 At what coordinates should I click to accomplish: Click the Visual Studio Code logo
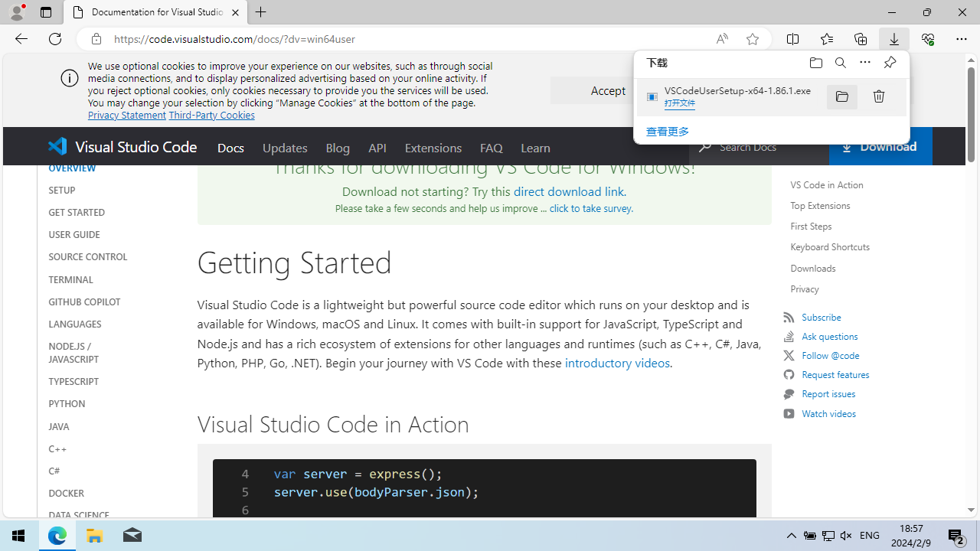coord(122,146)
